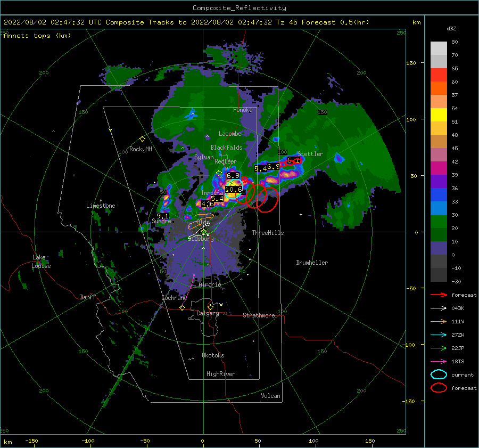Pick the bright yellow 51-54 dBZ swatch

[x=439, y=115]
